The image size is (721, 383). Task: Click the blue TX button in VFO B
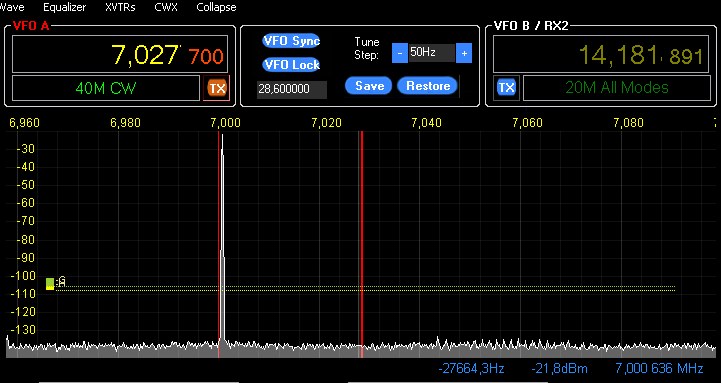[506, 87]
